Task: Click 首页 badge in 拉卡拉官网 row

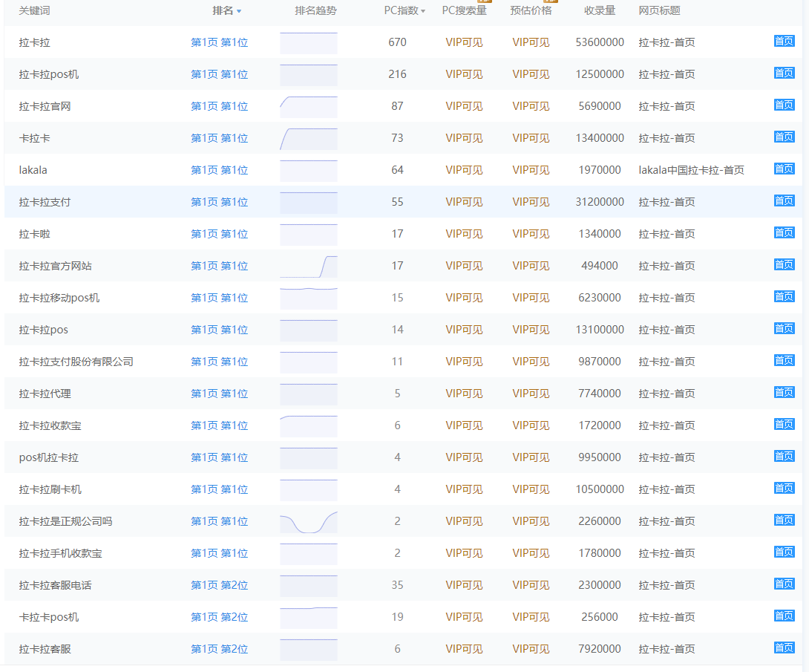Action: [x=784, y=105]
